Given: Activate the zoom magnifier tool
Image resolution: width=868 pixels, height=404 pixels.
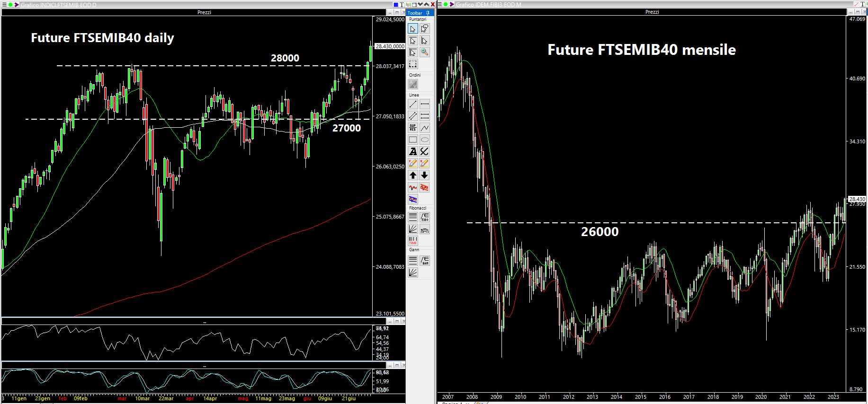Looking at the screenshot, I should pos(425,53).
